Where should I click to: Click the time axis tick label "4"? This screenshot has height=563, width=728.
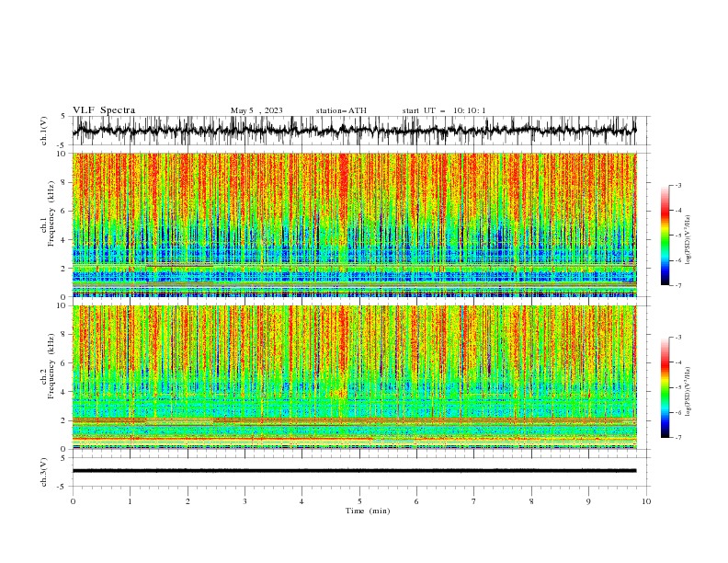[x=302, y=501]
